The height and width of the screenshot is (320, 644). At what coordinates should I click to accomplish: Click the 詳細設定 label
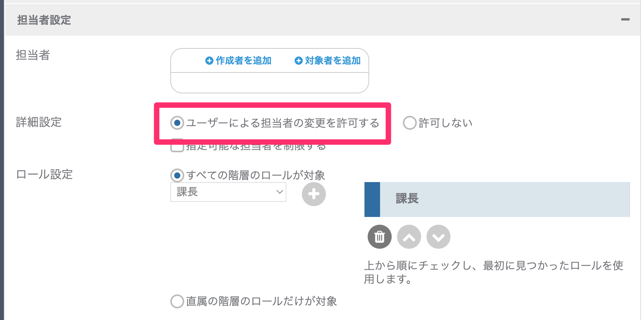pos(39,122)
